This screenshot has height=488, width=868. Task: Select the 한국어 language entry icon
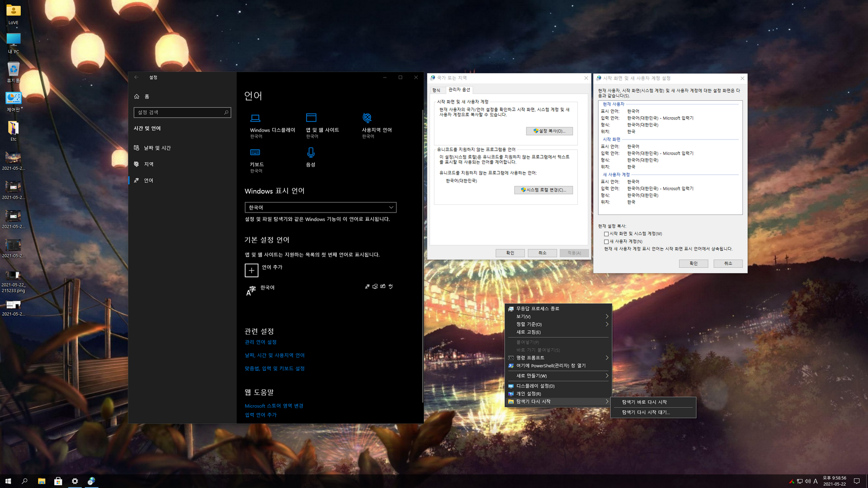(x=251, y=290)
